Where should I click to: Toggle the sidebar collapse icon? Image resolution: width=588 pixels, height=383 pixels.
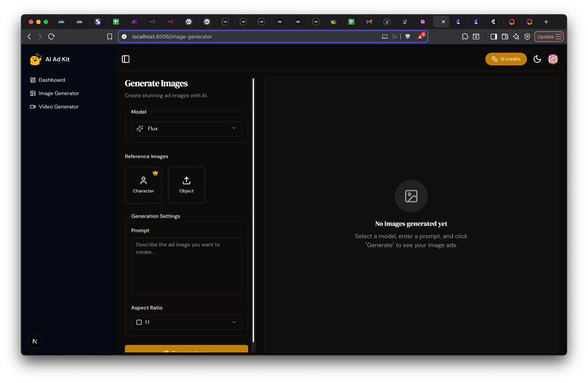(125, 59)
